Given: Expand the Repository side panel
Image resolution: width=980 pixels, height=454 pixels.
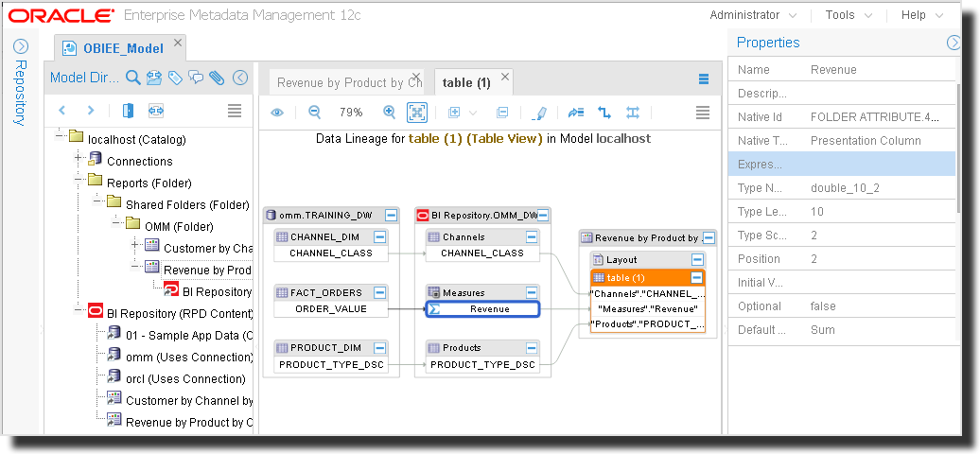Looking at the screenshot, I should 21,46.
